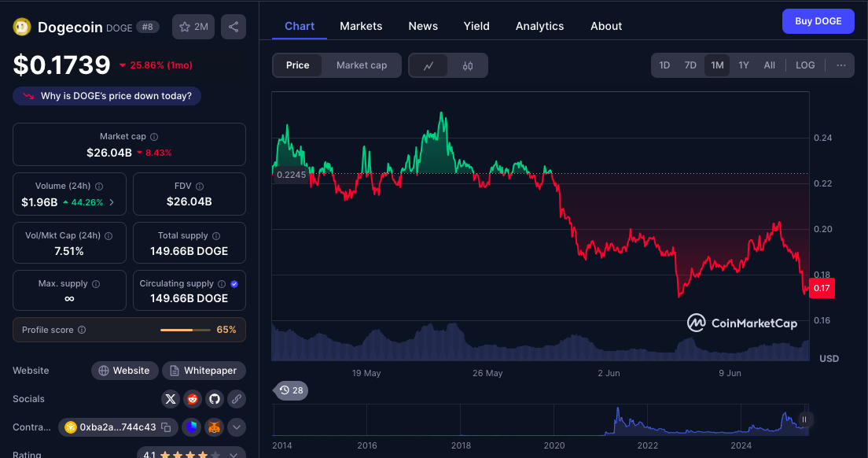The width and height of the screenshot is (868, 458).
Task: Expand Volume (24h) details arrow
Action: point(112,202)
